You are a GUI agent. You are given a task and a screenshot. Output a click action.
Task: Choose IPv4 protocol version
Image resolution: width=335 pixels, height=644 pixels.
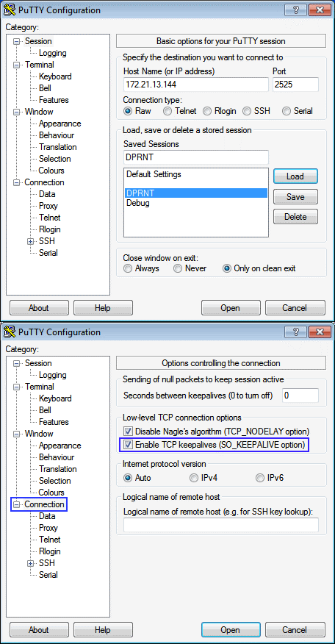coord(193,478)
